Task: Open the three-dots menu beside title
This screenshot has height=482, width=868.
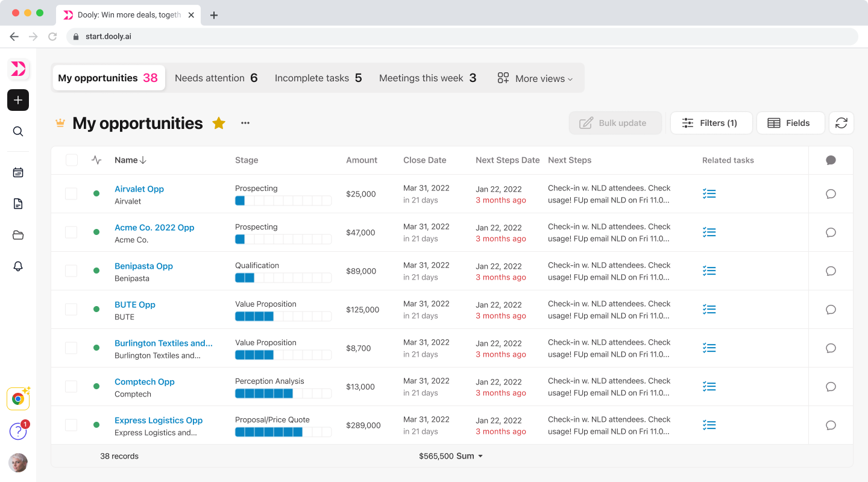Action: pos(245,123)
